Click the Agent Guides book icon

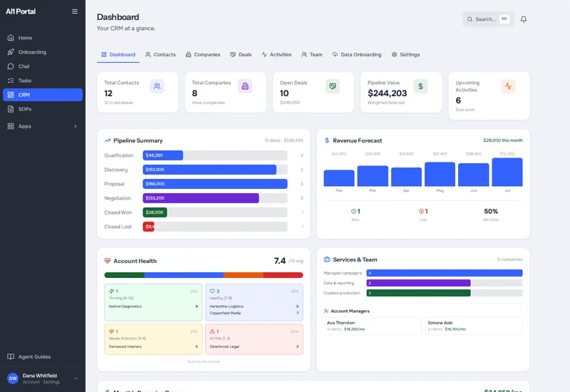click(x=11, y=357)
